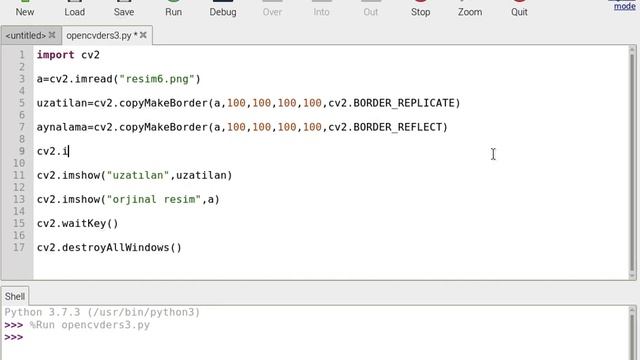This screenshot has height=360, width=640.
Task: Save the current script
Action: coord(124,9)
